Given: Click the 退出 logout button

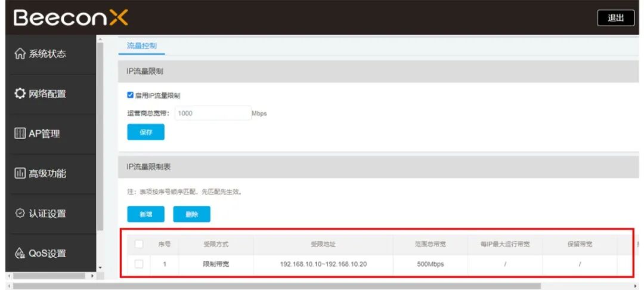Looking at the screenshot, I should click(615, 18).
